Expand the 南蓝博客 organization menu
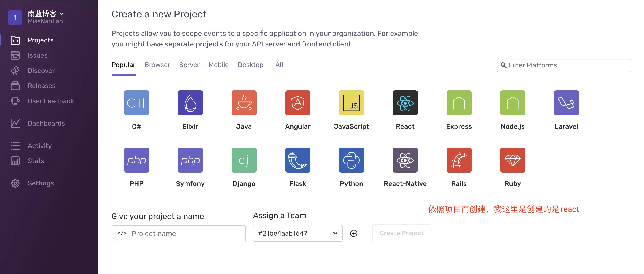The height and width of the screenshot is (274, 644). tap(45, 14)
